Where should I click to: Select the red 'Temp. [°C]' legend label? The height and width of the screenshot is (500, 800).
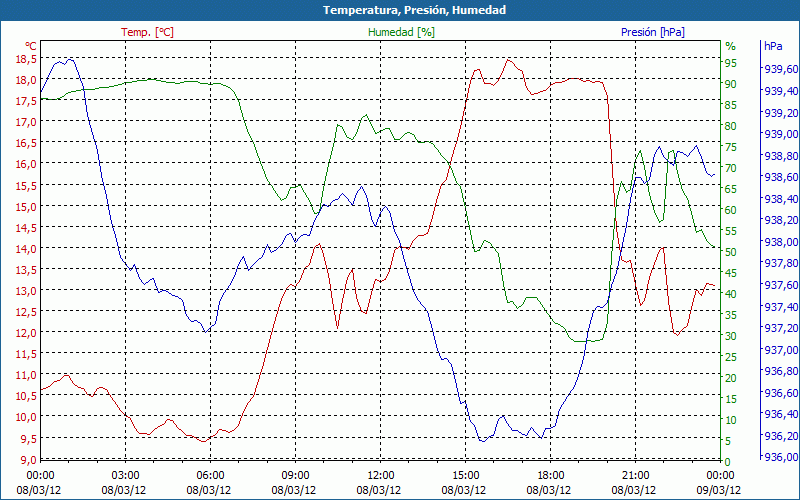point(147,32)
